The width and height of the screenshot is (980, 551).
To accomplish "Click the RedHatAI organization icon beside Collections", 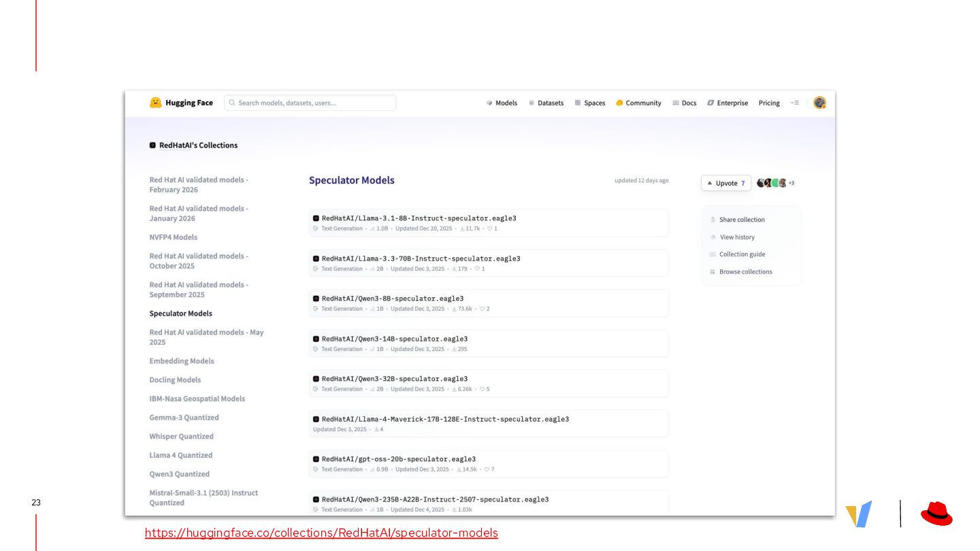I will point(152,145).
